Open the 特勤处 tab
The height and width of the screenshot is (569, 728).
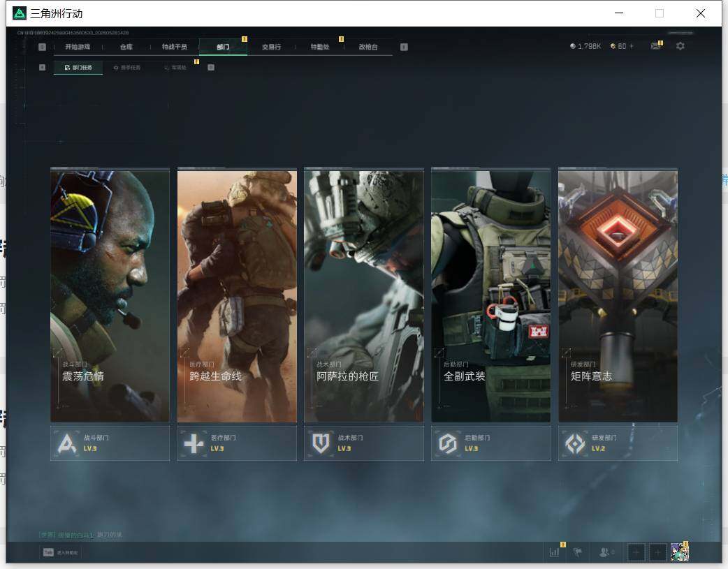coord(320,47)
